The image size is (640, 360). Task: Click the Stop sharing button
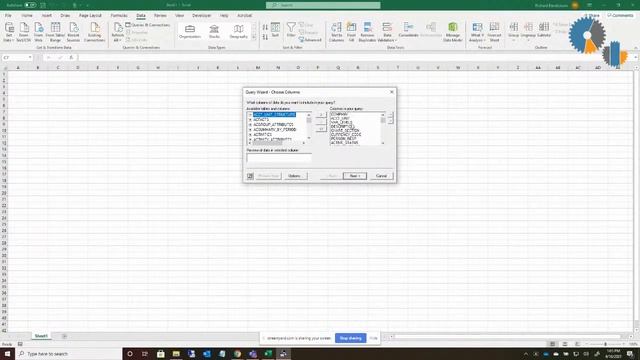(351, 338)
